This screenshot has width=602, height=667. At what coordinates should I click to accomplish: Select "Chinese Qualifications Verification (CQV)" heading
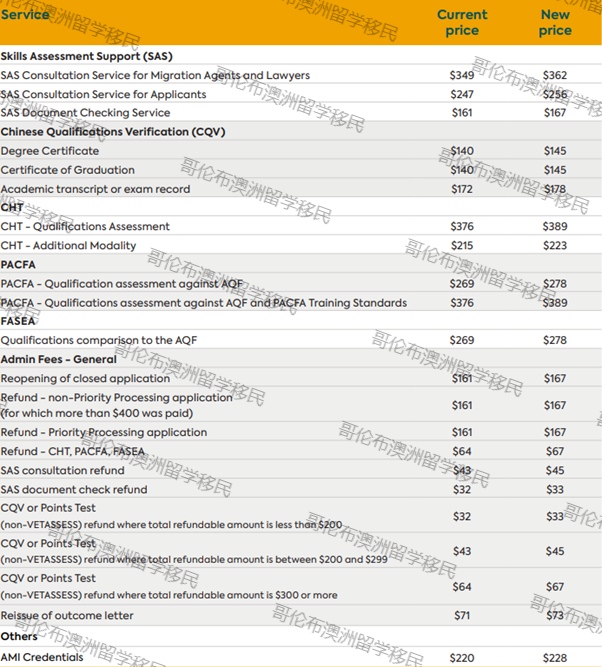point(113,132)
